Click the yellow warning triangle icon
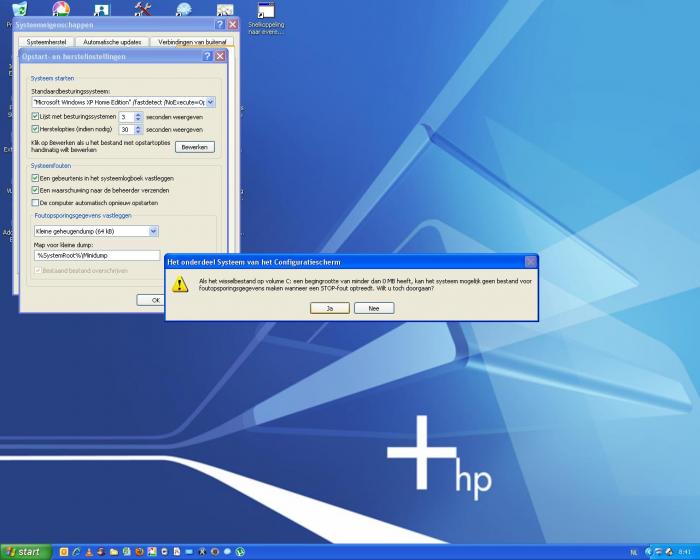Viewport: 700px width, 560px height. [x=180, y=284]
